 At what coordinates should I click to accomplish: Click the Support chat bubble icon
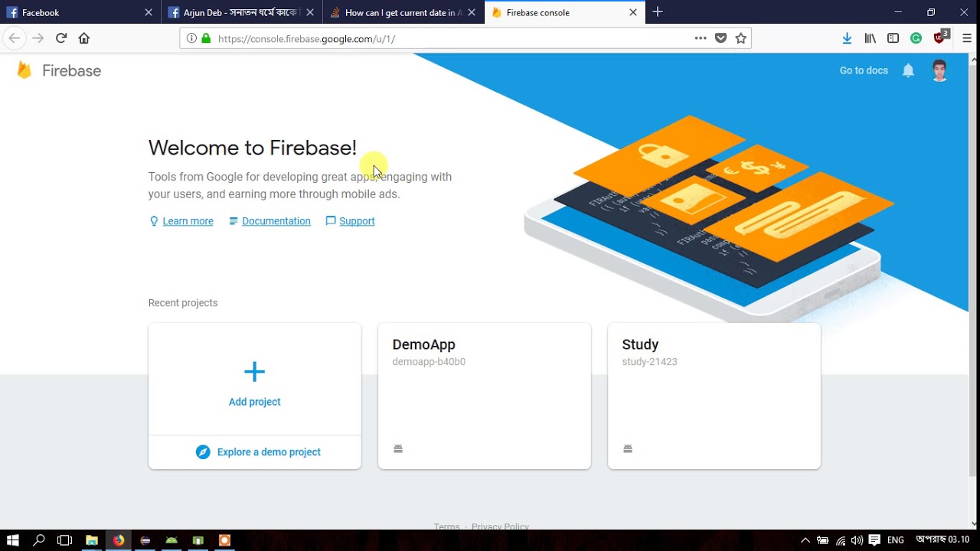click(331, 221)
